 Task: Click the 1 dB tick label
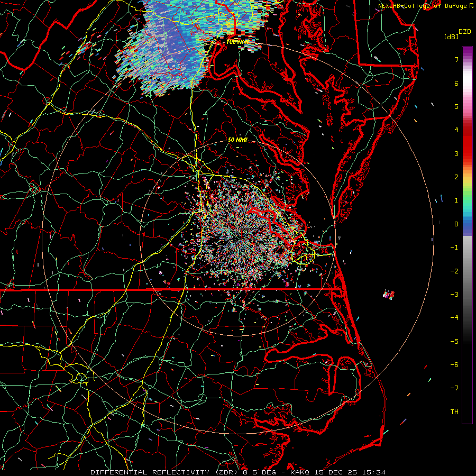[x=456, y=200]
